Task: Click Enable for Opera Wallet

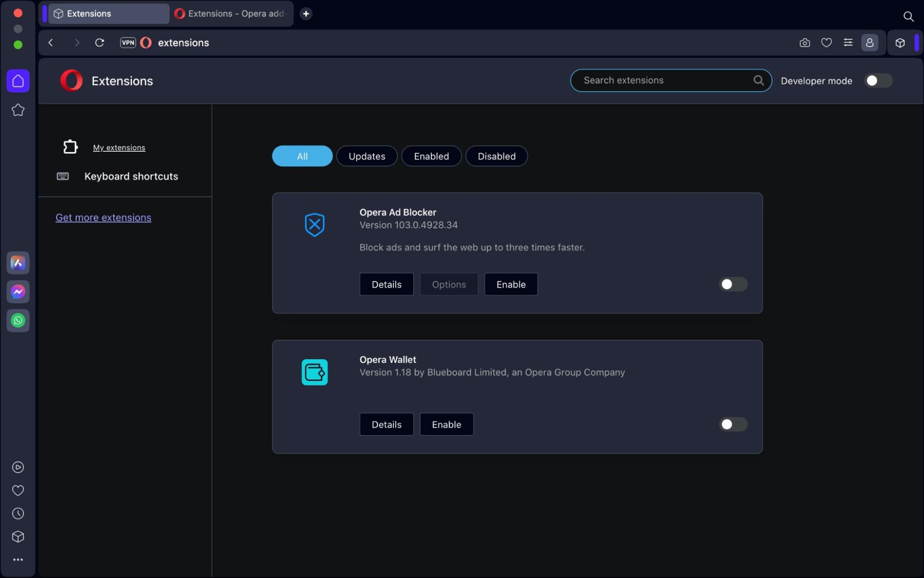Action: coord(447,424)
